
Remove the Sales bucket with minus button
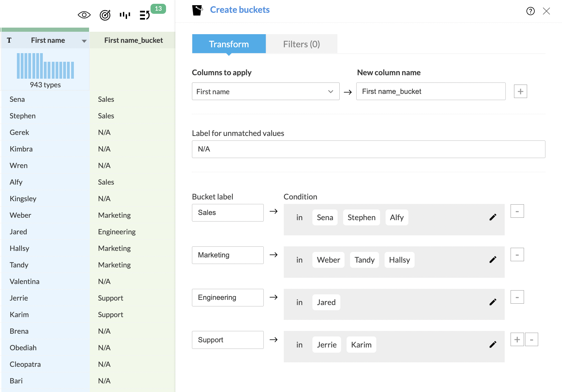pos(517,211)
